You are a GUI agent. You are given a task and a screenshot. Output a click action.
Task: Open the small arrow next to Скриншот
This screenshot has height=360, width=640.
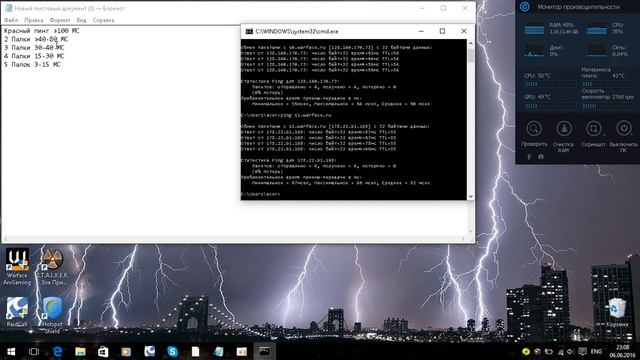pyautogui.click(x=603, y=135)
